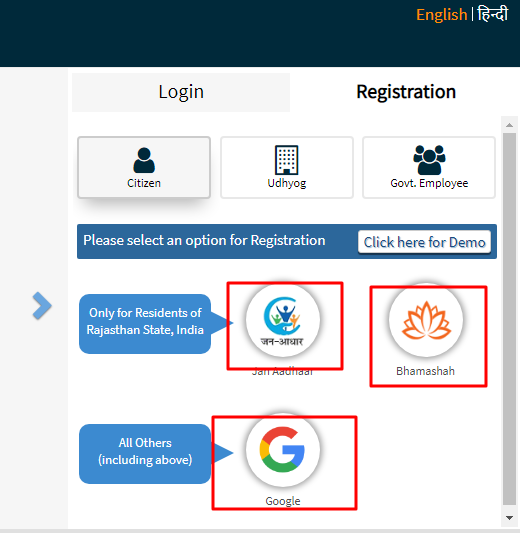
Task: Click the scrollbar down arrow
Action: [509, 518]
